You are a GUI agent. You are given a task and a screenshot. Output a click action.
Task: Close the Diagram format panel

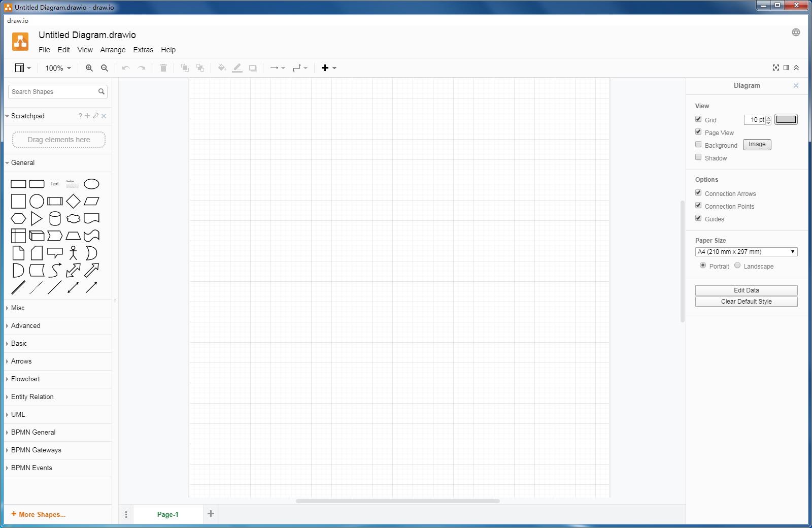click(796, 86)
